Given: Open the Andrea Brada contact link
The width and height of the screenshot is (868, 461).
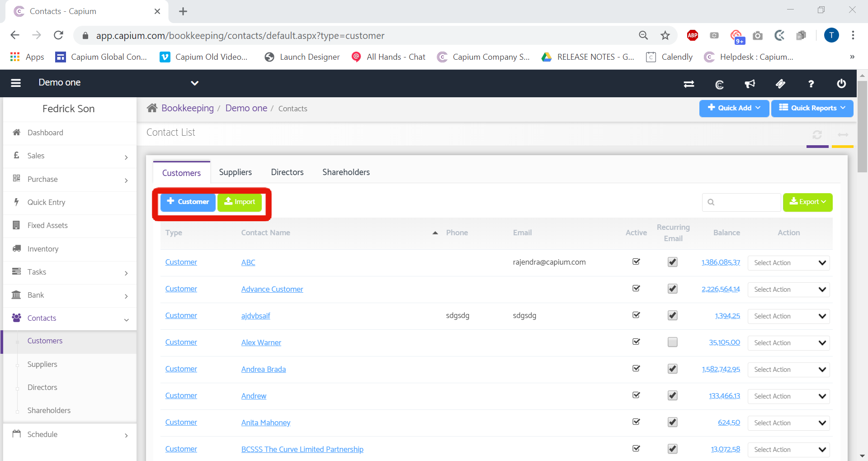Looking at the screenshot, I should click(264, 370).
